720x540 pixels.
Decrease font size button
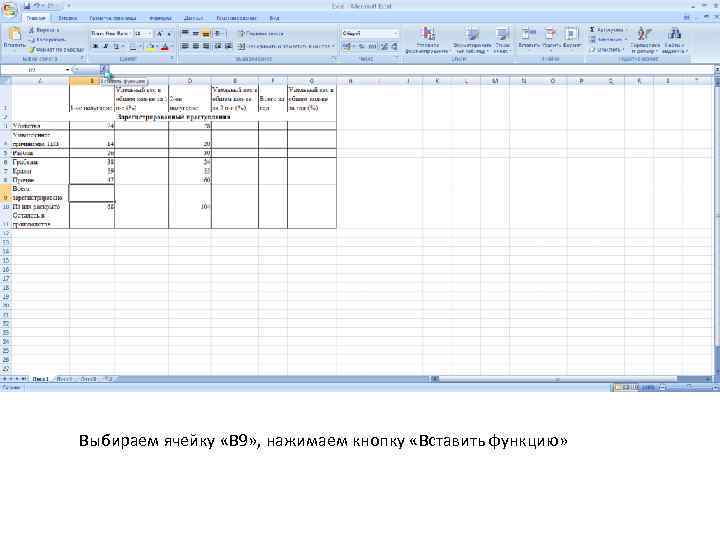(169, 34)
